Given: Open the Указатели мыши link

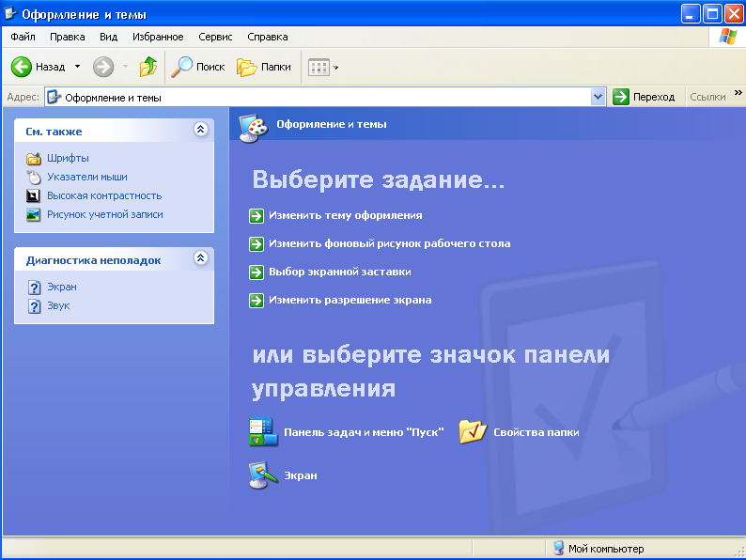Looking at the screenshot, I should [87, 177].
